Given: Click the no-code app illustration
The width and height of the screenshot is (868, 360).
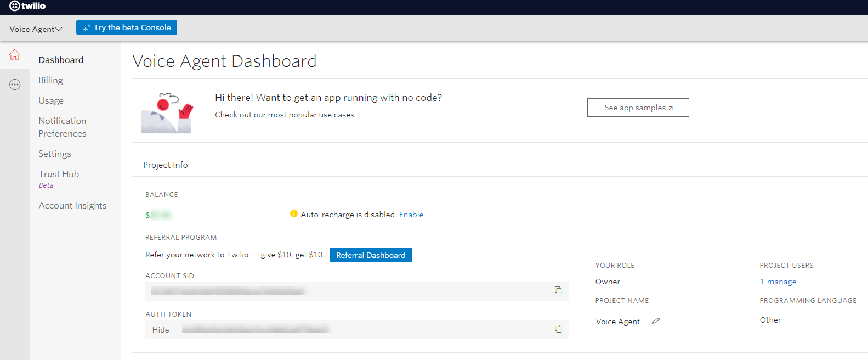Looking at the screenshot, I should click(167, 113).
